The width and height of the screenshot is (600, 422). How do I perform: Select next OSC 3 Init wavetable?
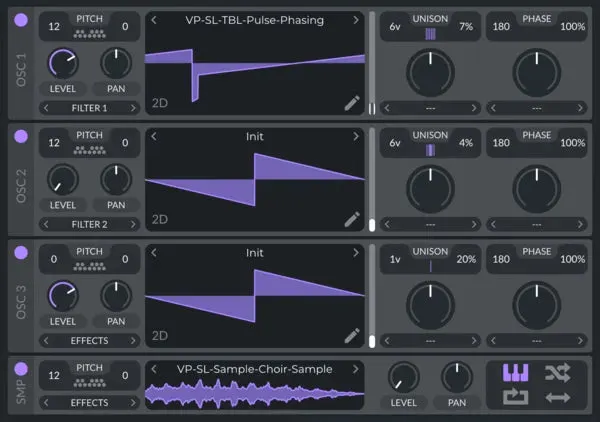[x=356, y=253]
